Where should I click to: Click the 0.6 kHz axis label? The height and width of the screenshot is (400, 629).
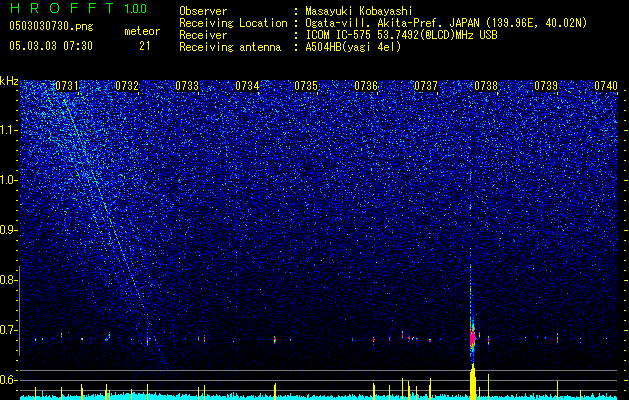pyautogui.click(x=8, y=380)
